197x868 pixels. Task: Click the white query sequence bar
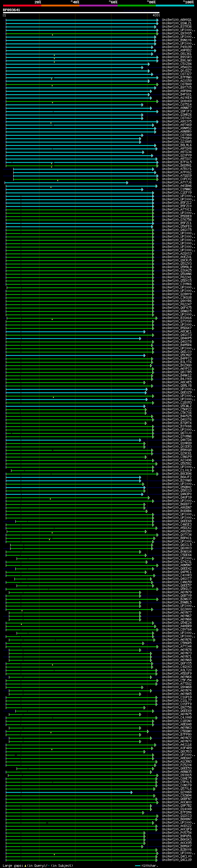pos(81,12)
